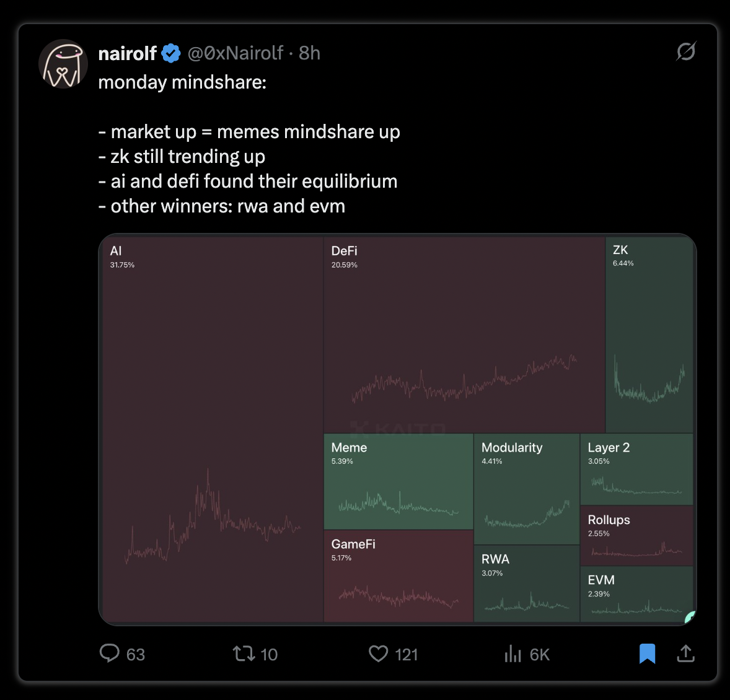Viewport: 730px width, 700px height.
Task: Click the ZK 6.44% tile
Action: click(x=649, y=335)
